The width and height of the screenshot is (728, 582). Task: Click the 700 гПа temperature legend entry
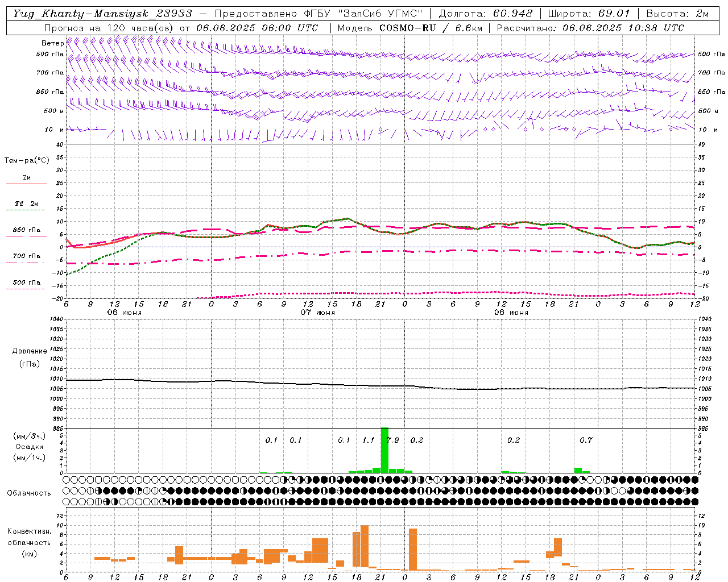pos(26,256)
